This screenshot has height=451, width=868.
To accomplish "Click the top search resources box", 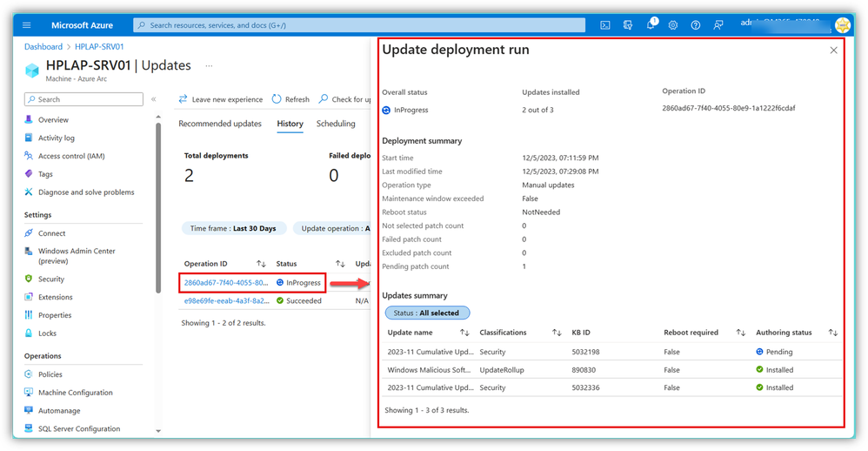I will point(358,25).
